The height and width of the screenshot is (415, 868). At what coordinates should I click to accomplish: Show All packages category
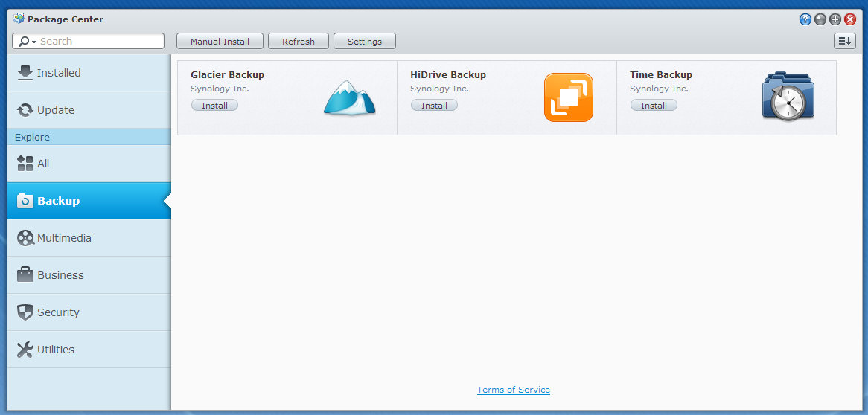pyautogui.click(x=89, y=164)
